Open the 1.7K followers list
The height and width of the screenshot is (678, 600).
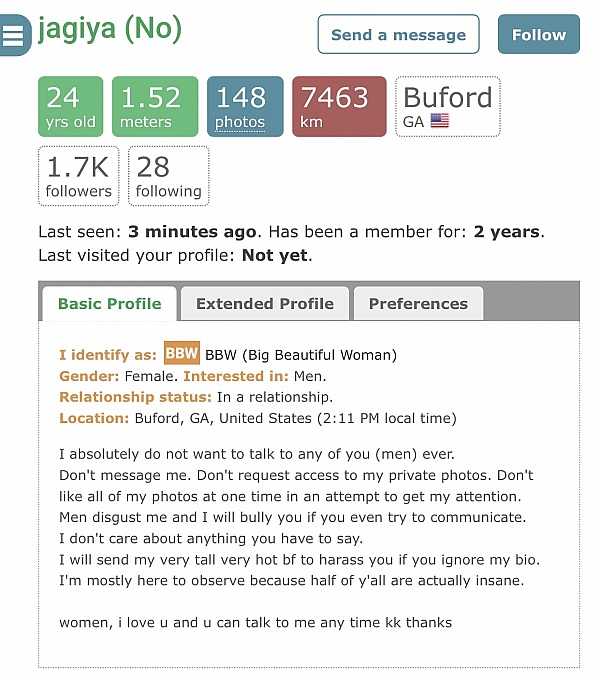(x=79, y=176)
